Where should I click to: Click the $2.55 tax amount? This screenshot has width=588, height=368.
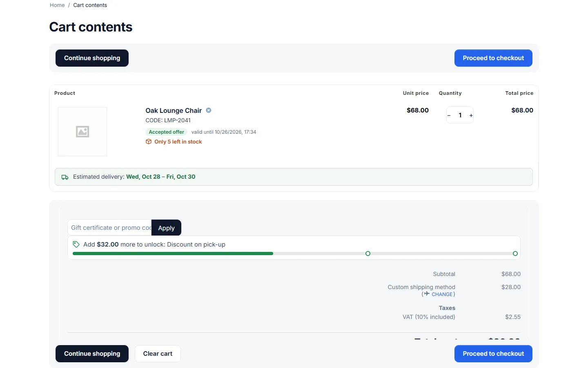click(513, 317)
